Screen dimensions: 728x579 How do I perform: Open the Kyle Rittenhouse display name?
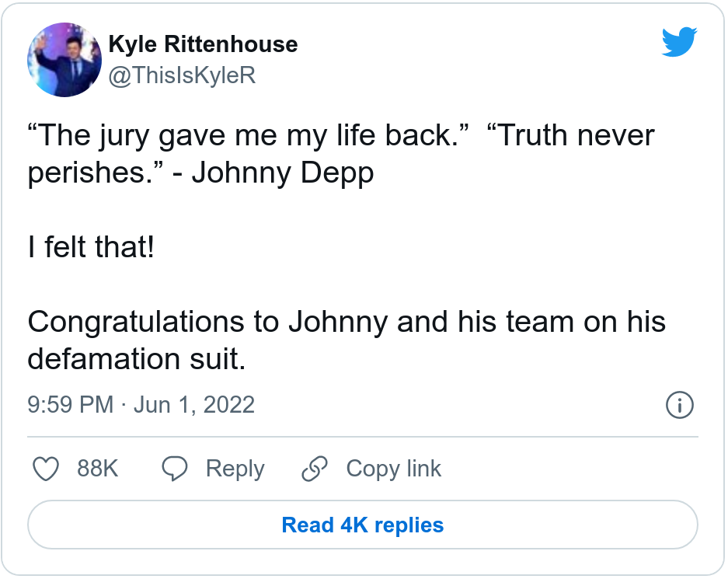(203, 44)
